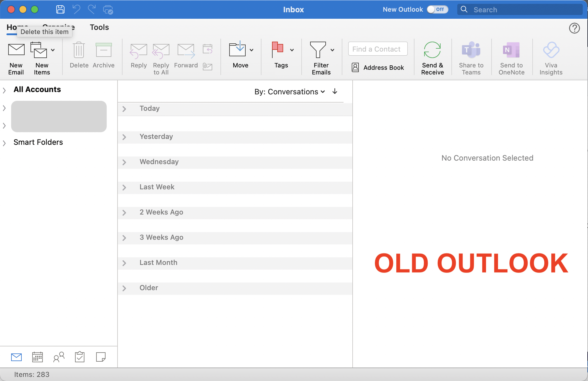Expand the Yesterday message group
588x381 pixels.
124,137
